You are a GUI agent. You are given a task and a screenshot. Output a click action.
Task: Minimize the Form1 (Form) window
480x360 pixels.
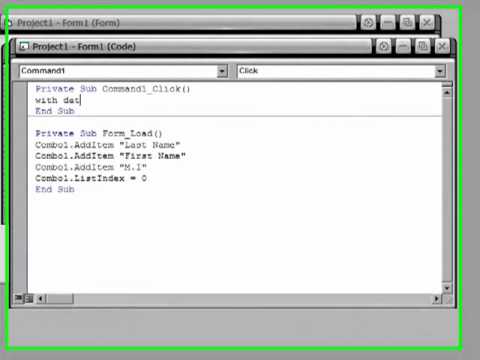388,23
